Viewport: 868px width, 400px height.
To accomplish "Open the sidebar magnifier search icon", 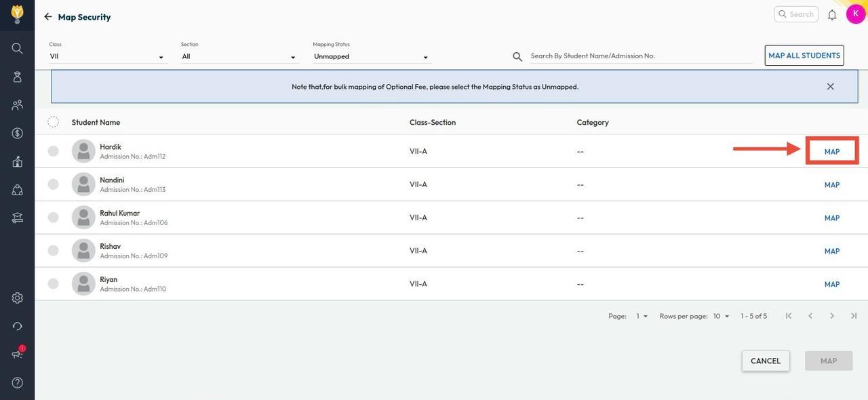I will click(17, 49).
